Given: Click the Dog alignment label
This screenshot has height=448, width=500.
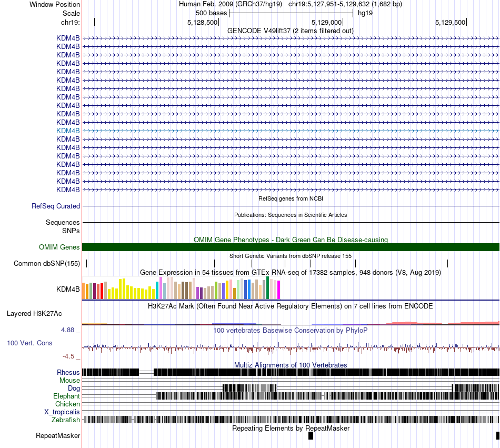Looking at the screenshot, I should [x=74, y=389].
